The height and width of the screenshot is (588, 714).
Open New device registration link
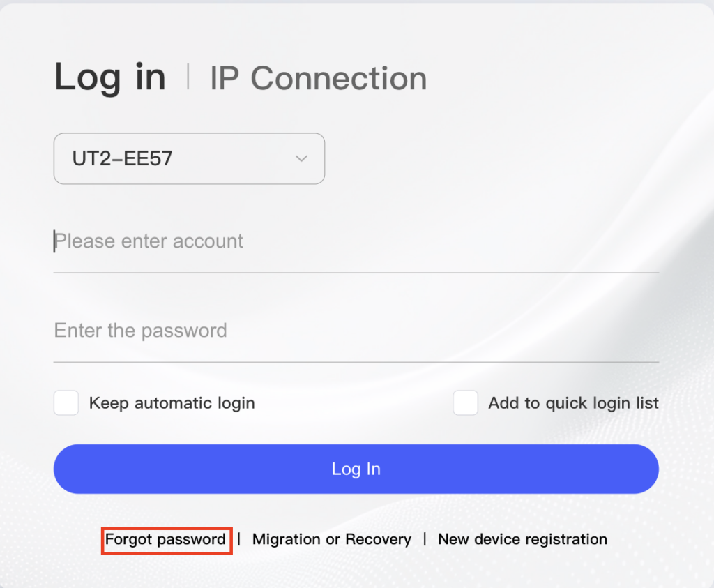tap(522, 539)
